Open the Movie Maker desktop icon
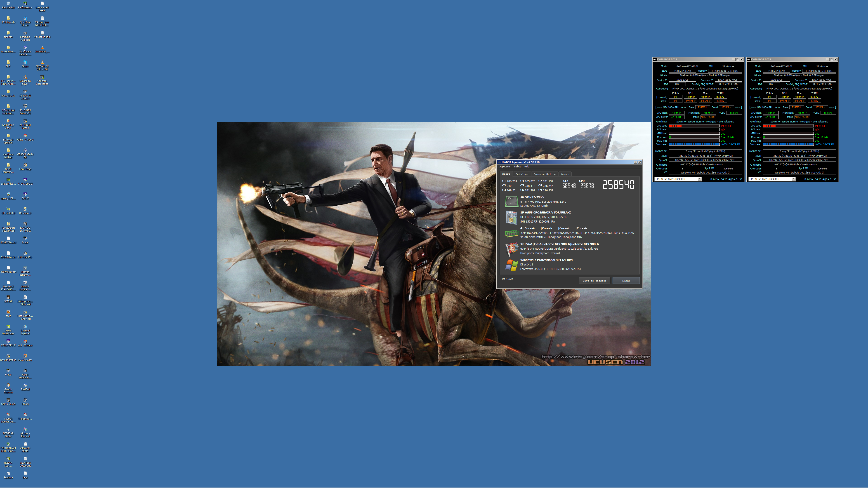Screen dimensions: 868x488 pos(25,358)
